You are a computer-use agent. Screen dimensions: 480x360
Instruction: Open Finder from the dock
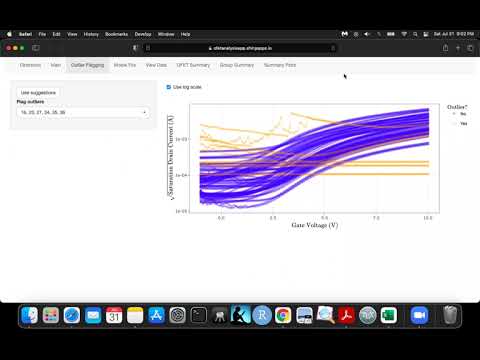point(29,315)
